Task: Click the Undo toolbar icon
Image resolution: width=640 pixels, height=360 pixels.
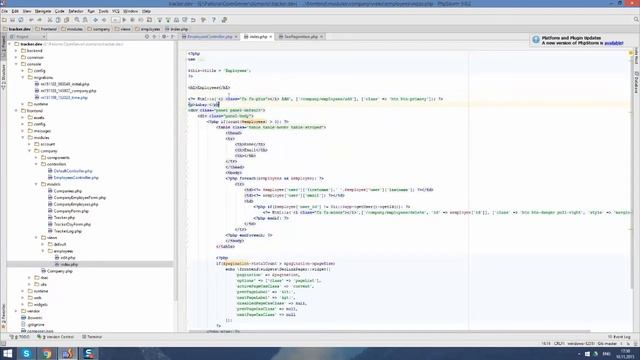Action: point(31,20)
